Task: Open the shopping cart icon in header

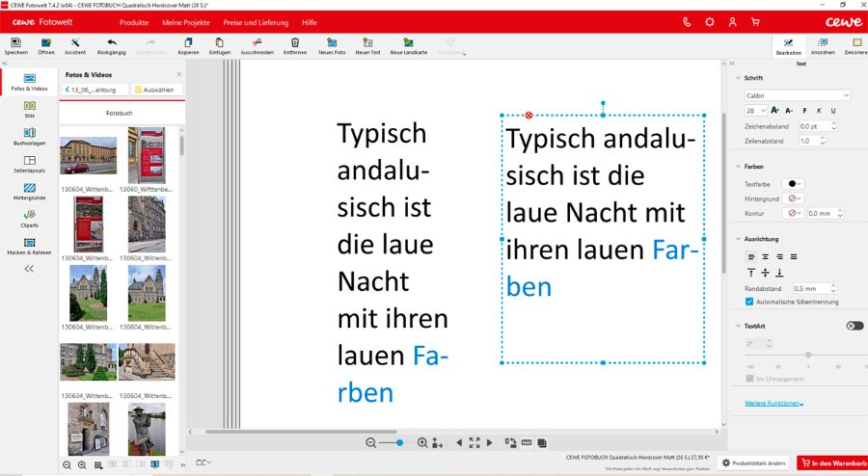Action: pos(755,21)
